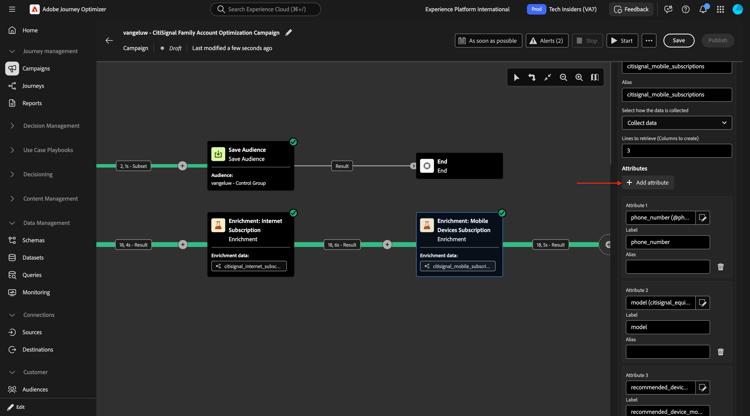Open the Feedback button
750x416 pixels.
[x=631, y=9]
